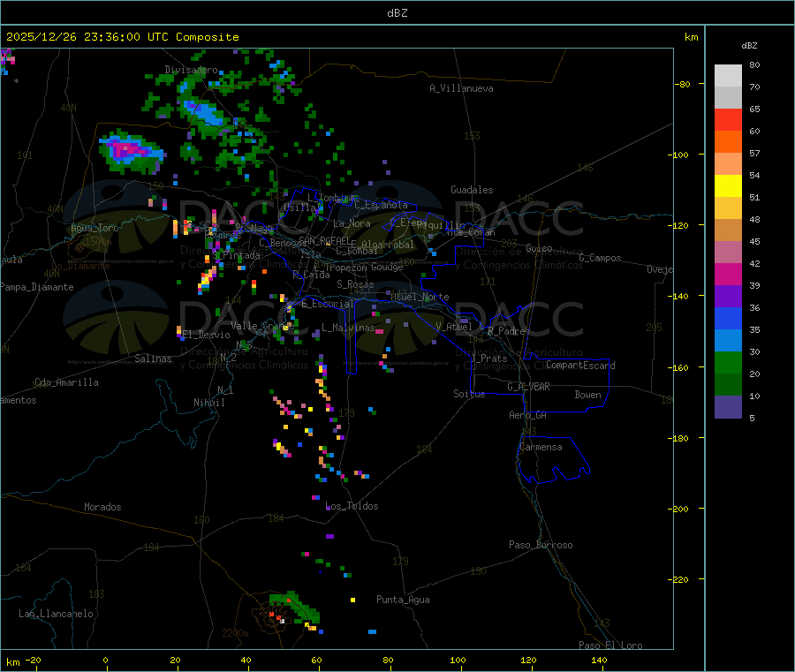
Task: Click the Goudge map label
Action: 387,267
